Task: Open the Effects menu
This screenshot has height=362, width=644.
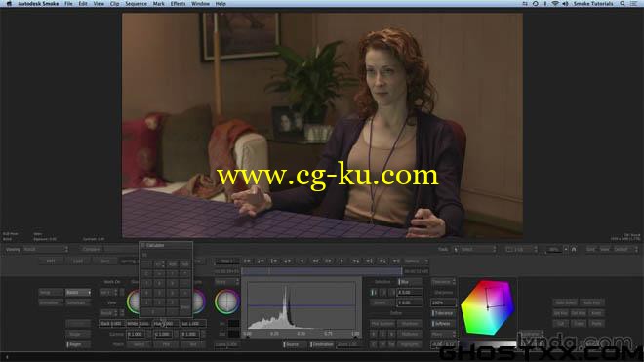Action: tap(178, 3)
